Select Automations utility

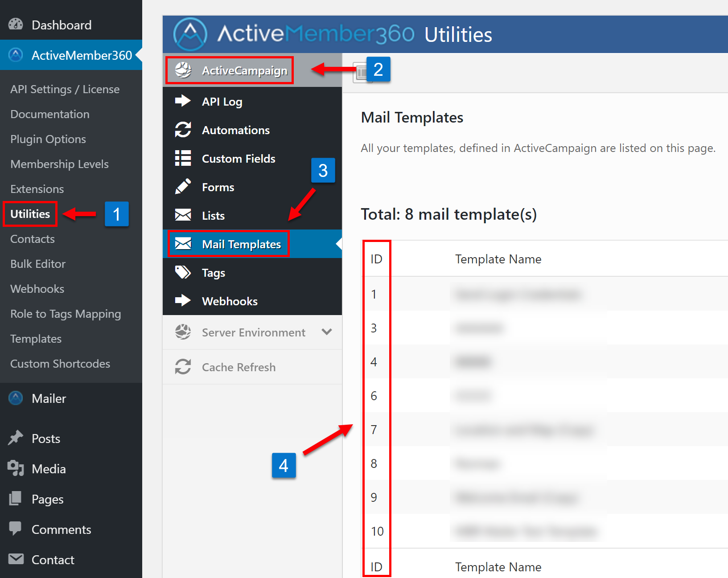tap(252, 130)
